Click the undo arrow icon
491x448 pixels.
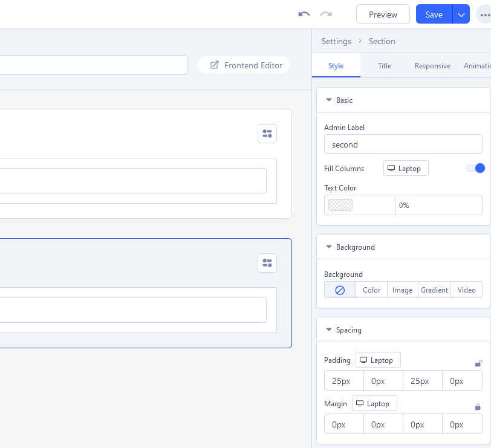pos(304,14)
